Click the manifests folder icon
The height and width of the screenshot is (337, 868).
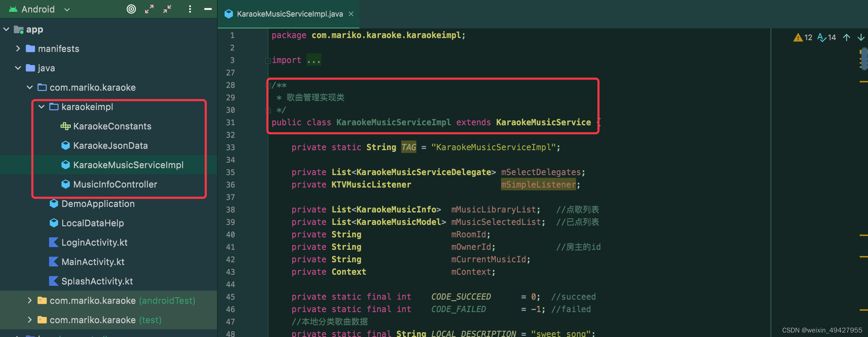pyautogui.click(x=30, y=49)
